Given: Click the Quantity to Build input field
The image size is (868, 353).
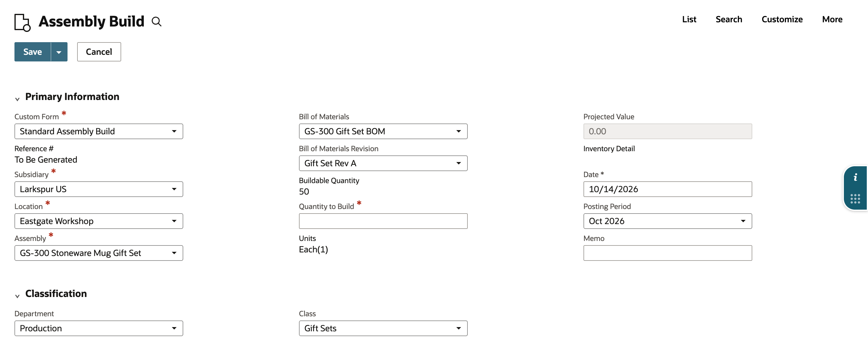Looking at the screenshot, I should tap(383, 221).
